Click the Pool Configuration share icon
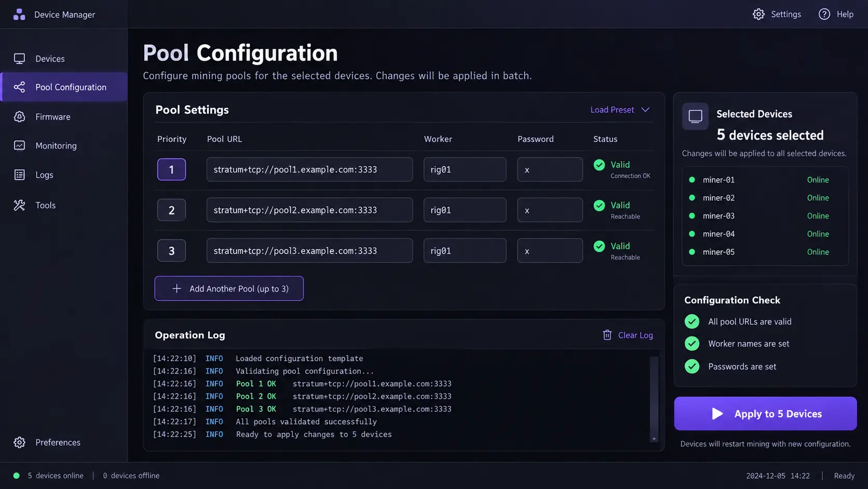 pyautogui.click(x=19, y=87)
